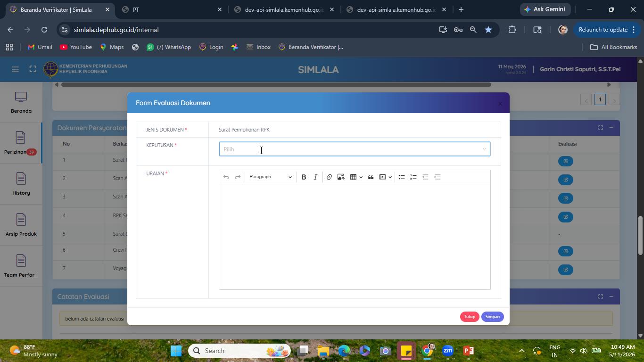The width and height of the screenshot is (644, 362).
Task: Apply a bulleted list in the editor
Action: click(x=402, y=177)
